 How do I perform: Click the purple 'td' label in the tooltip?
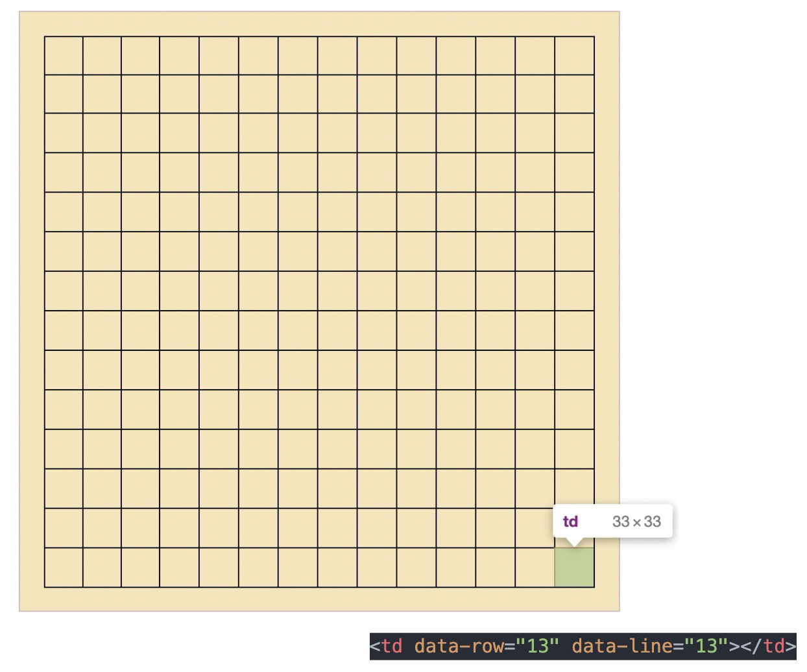570,522
